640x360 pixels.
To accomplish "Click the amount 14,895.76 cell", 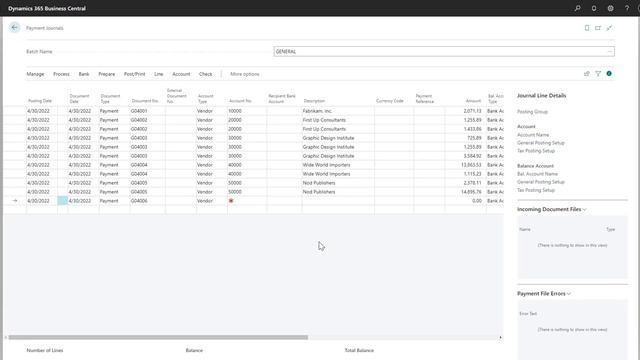I will pyautogui.click(x=466, y=192).
